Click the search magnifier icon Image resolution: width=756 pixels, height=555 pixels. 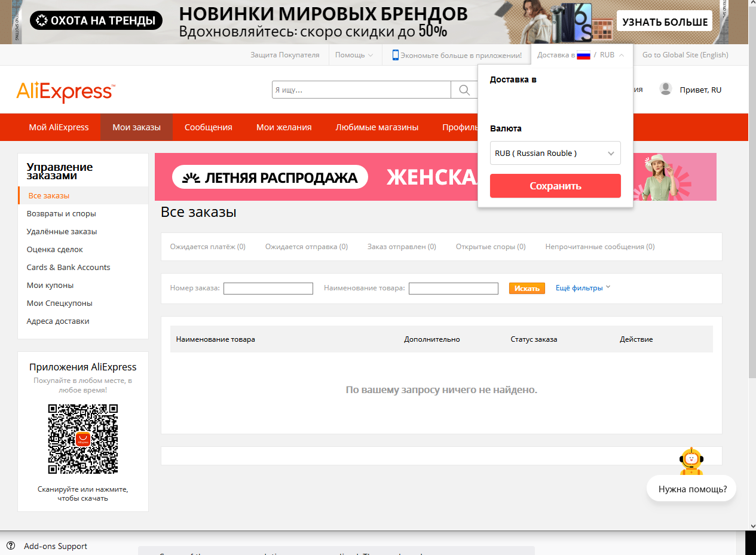click(464, 90)
